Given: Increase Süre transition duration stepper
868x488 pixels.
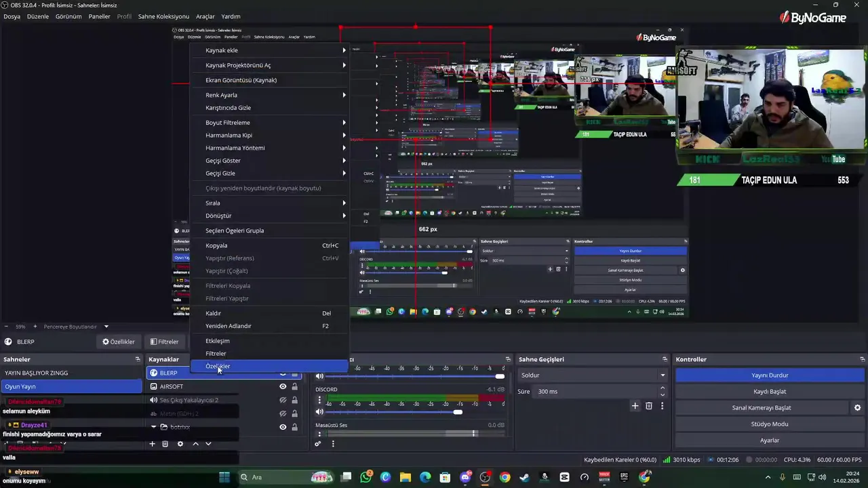Looking at the screenshot, I should 663,388.
